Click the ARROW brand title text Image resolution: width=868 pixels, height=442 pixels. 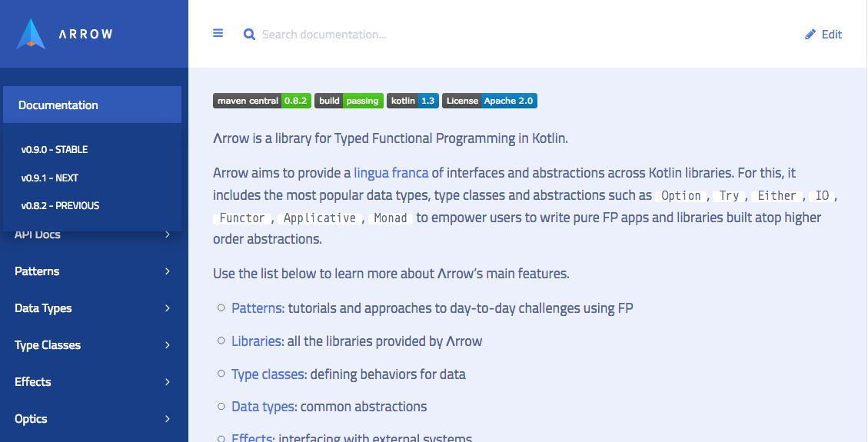86,35
